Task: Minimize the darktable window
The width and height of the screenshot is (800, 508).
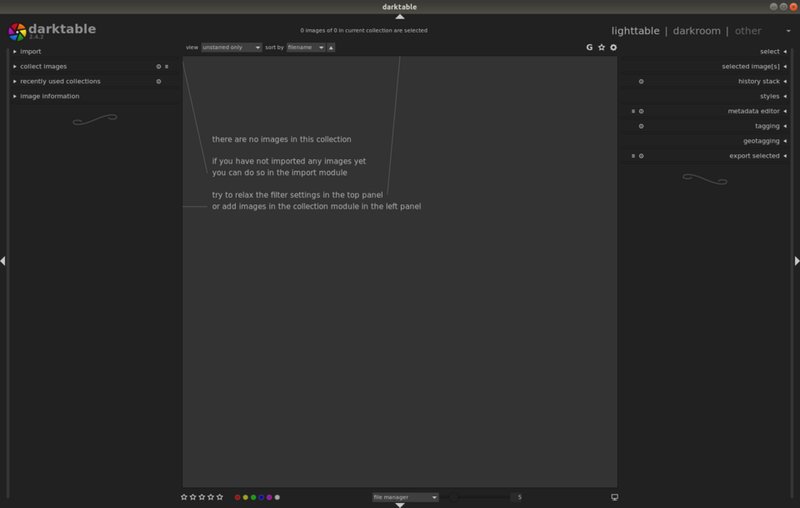Action: point(773,7)
